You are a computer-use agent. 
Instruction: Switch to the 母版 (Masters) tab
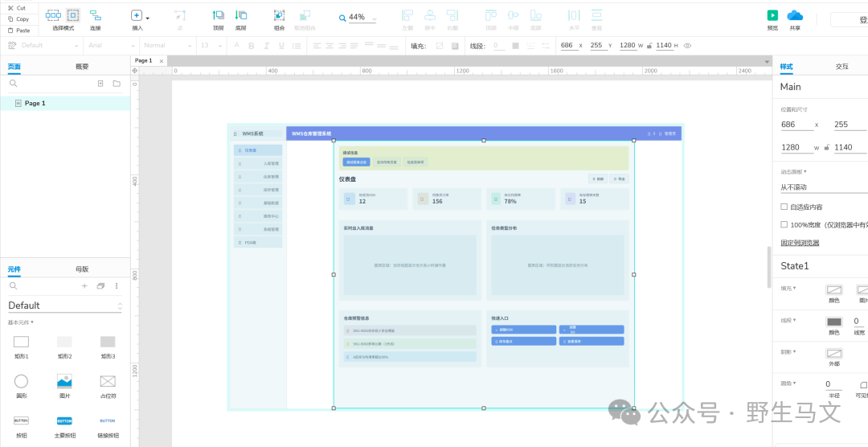pos(82,269)
